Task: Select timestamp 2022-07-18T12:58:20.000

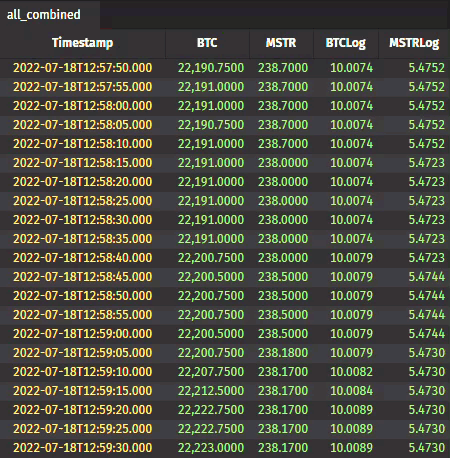Action: (x=83, y=182)
